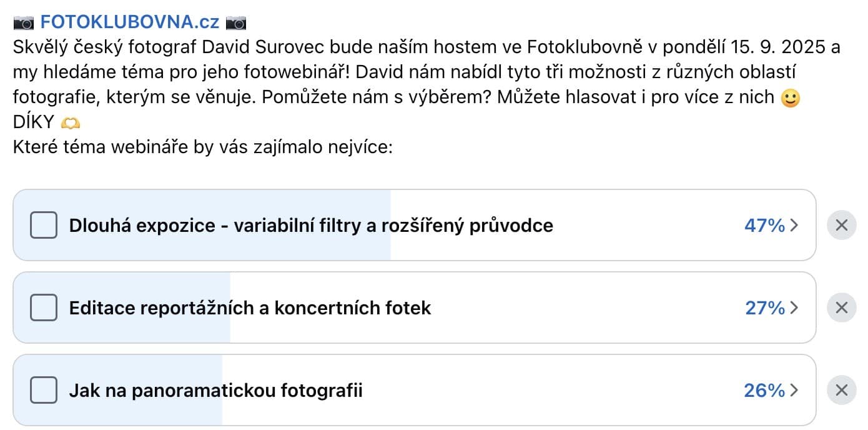Check the Jak na panoramatickou fotografii checkbox
This screenshot has width=868, height=430.
44,391
